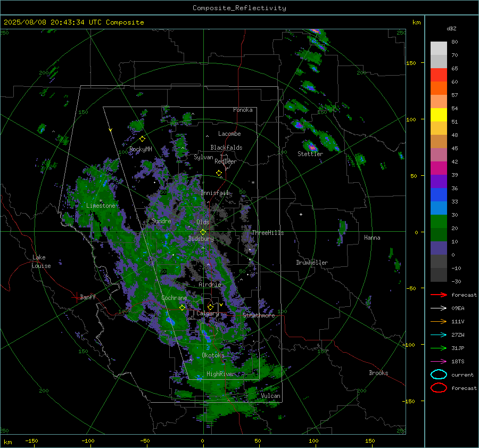Click the red forecast ellipse icon
The width and height of the screenshot is (479, 448).
(x=439, y=388)
